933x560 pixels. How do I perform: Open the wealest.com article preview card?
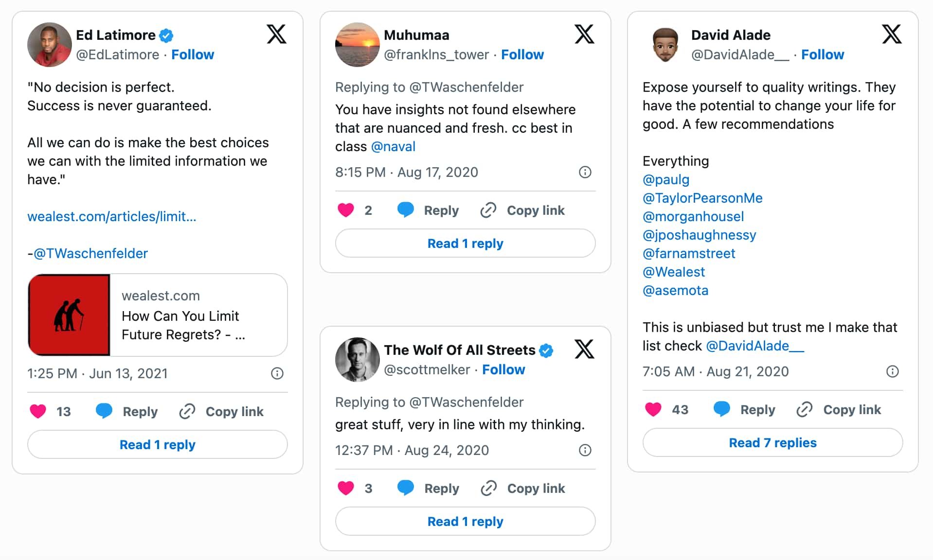[158, 315]
